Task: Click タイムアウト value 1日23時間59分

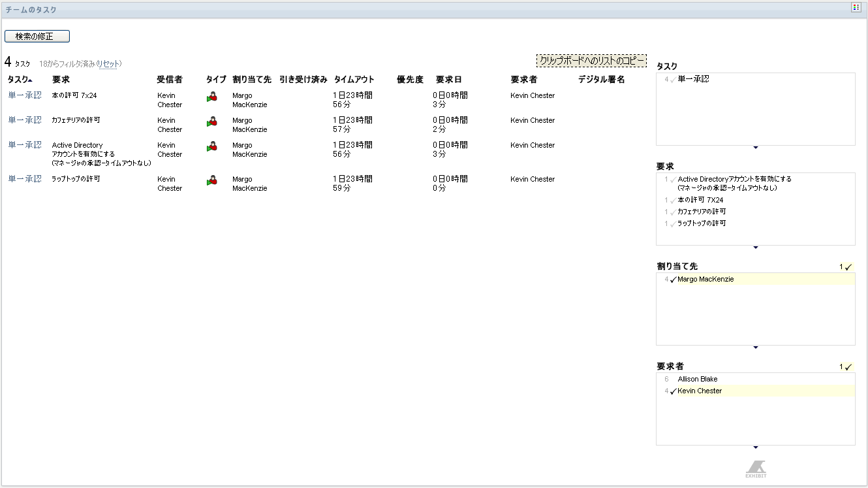Action: 352,184
